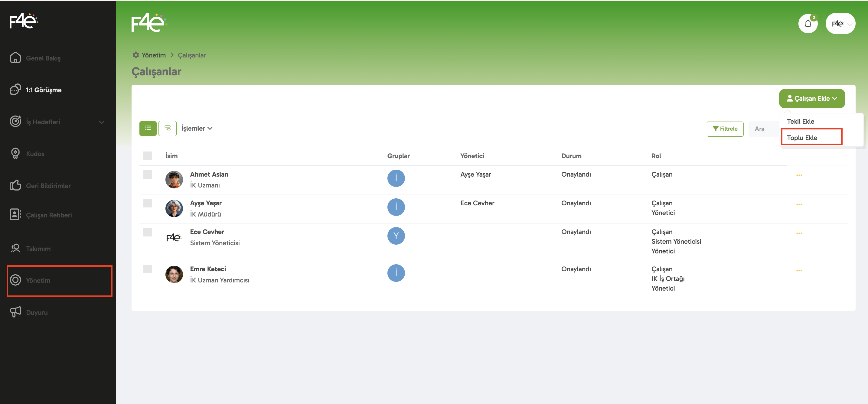
Task: Open the F4e profile dropdown
Action: pyautogui.click(x=840, y=24)
